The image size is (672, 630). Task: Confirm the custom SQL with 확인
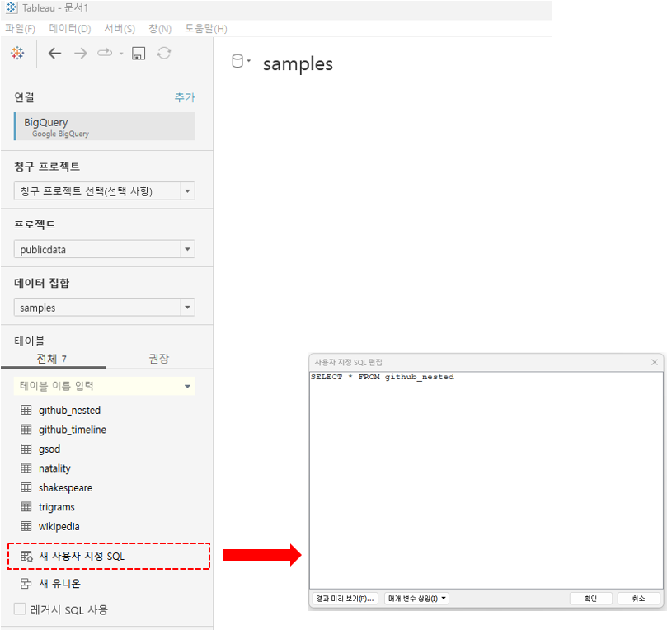590,599
